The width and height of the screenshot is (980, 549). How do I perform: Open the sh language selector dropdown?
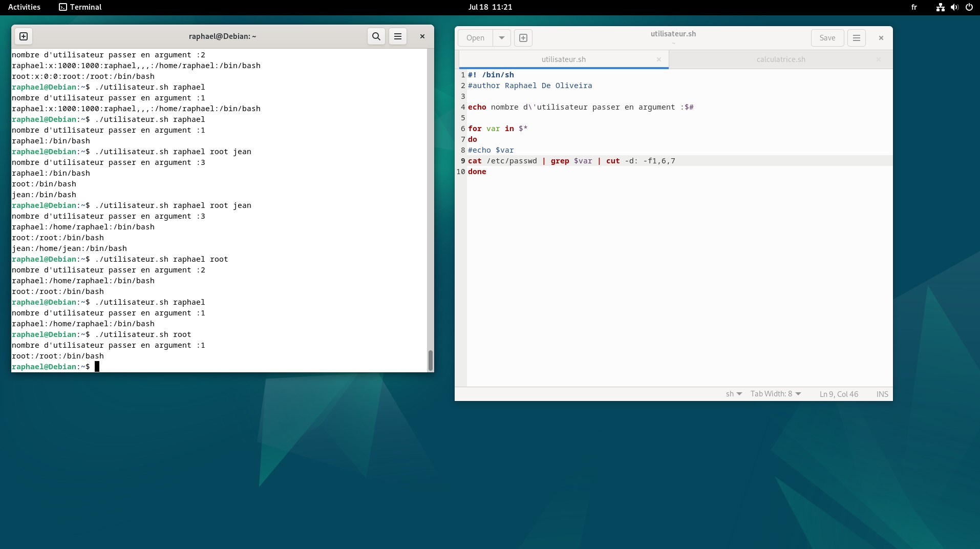pyautogui.click(x=734, y=394)
